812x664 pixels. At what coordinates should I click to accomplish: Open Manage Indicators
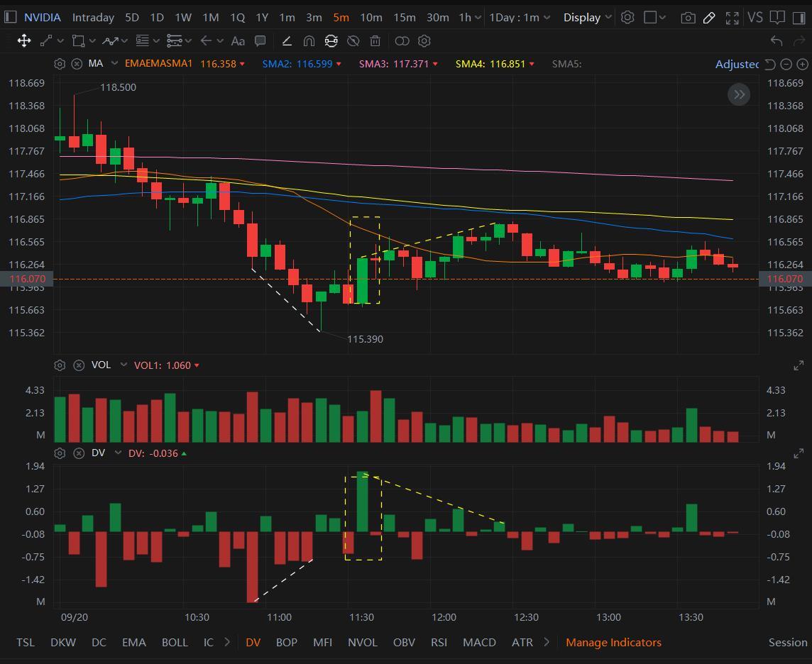point(613,642)
